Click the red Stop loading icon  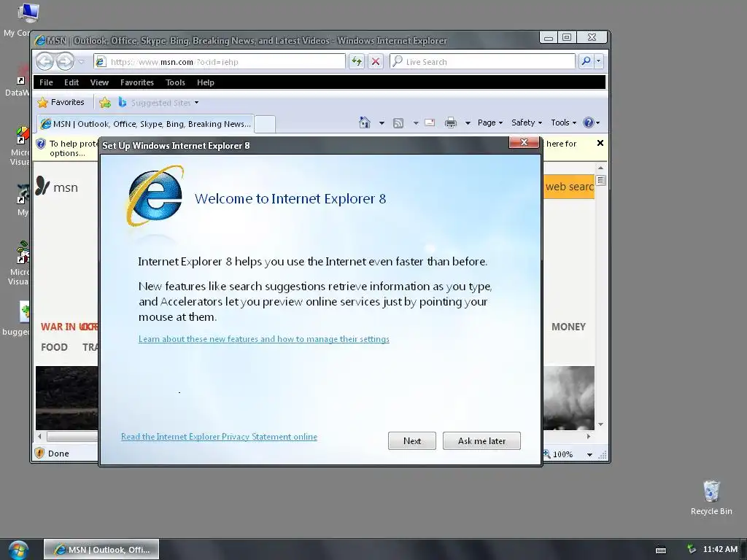point(376,61)
